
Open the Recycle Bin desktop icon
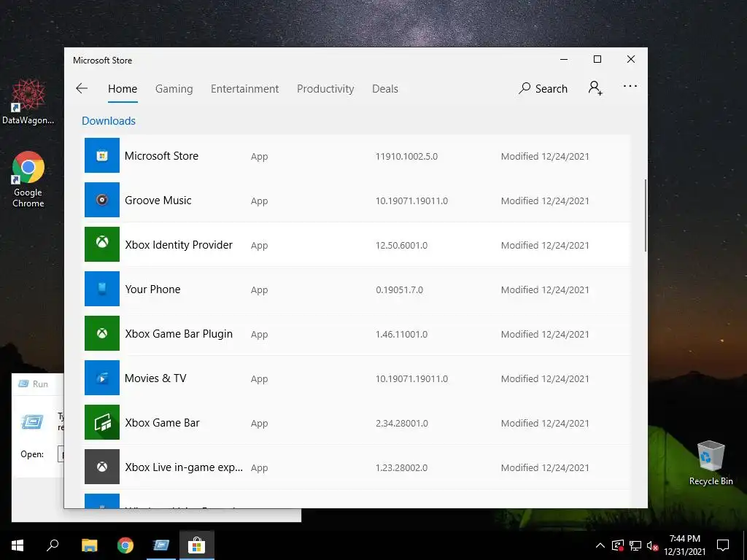(711, 462)
